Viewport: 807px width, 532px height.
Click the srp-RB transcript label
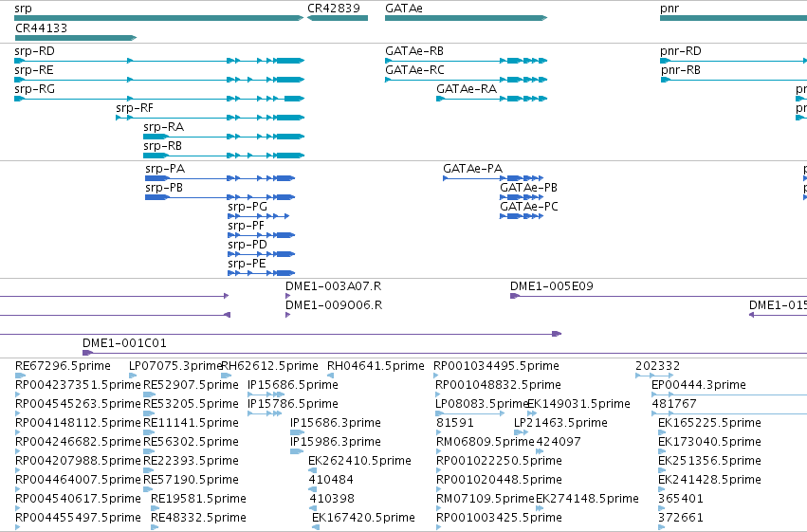163,146
